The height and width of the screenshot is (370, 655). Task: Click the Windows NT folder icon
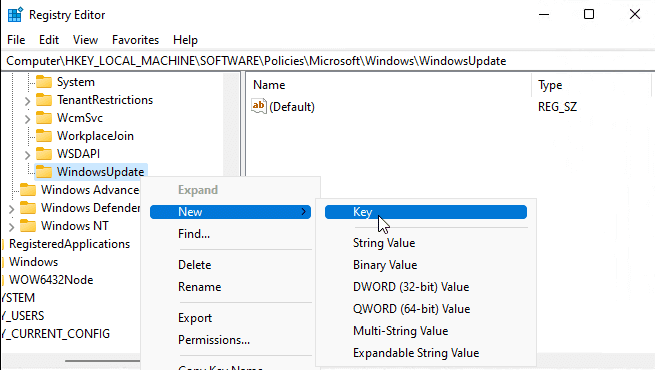point(28,226)
